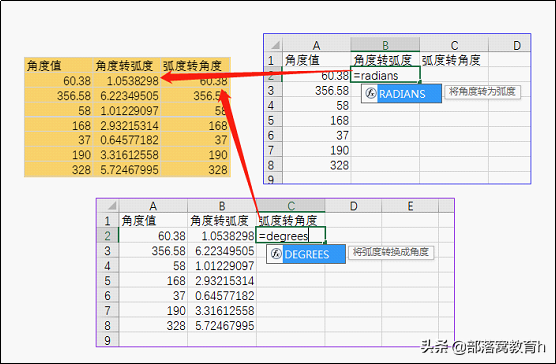Viewport: 556px width, 364px height.
Task: Click '弧度转角度' cell in top-right sheet
Action: (x=454, y=60)
